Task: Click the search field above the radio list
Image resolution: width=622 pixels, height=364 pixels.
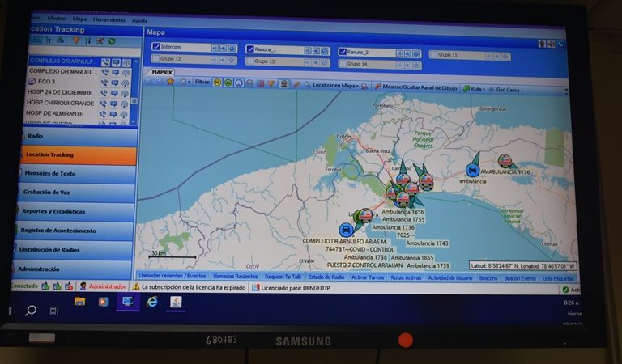Action: point(85,52)
